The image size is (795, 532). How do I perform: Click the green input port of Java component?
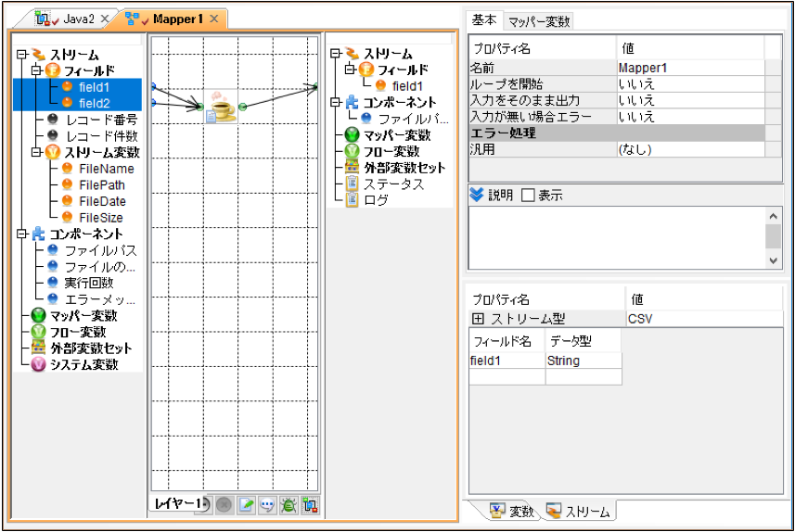[199, 107]
